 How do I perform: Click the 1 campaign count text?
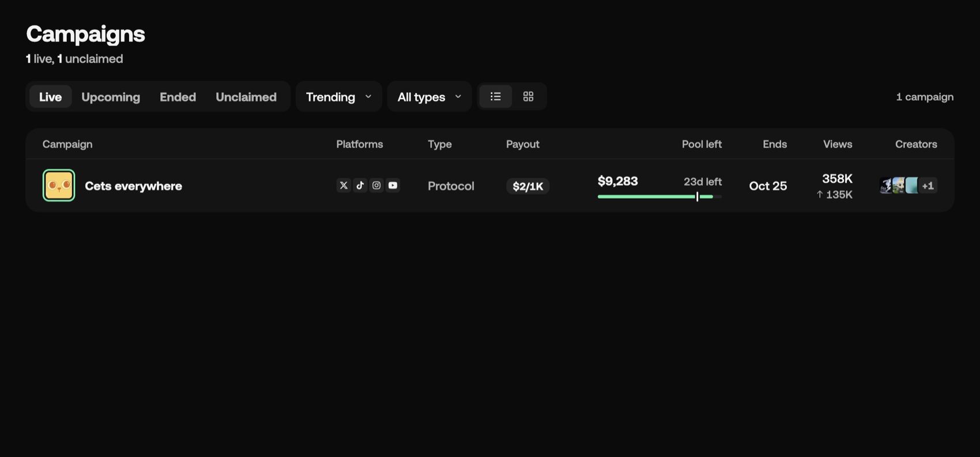point(925,97)
